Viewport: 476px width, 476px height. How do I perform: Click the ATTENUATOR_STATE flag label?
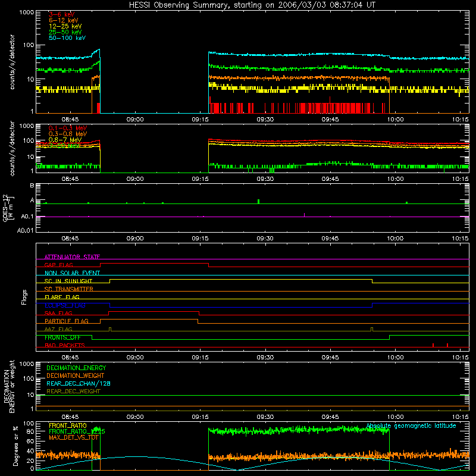click(x=72, y=257)
